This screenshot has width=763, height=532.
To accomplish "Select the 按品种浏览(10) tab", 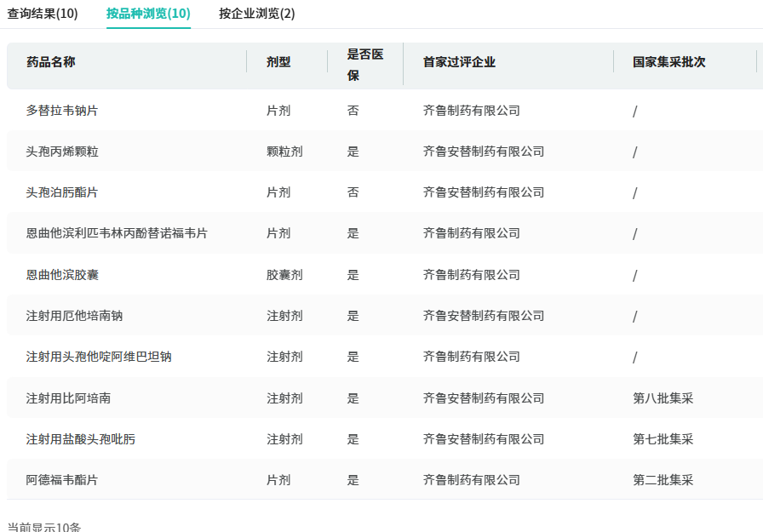I will click(148, 14).
